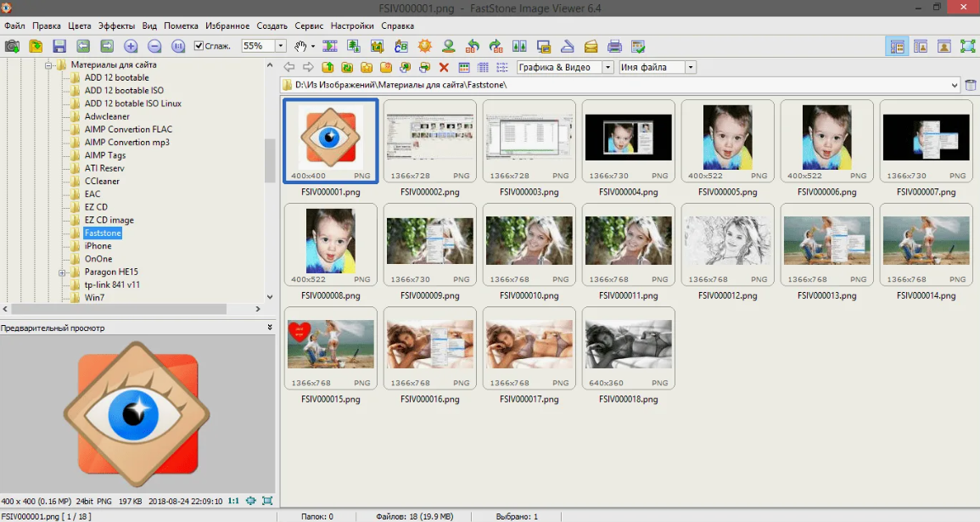
Task: Click the scanner icon in toolbar
Action: (567, 47)
